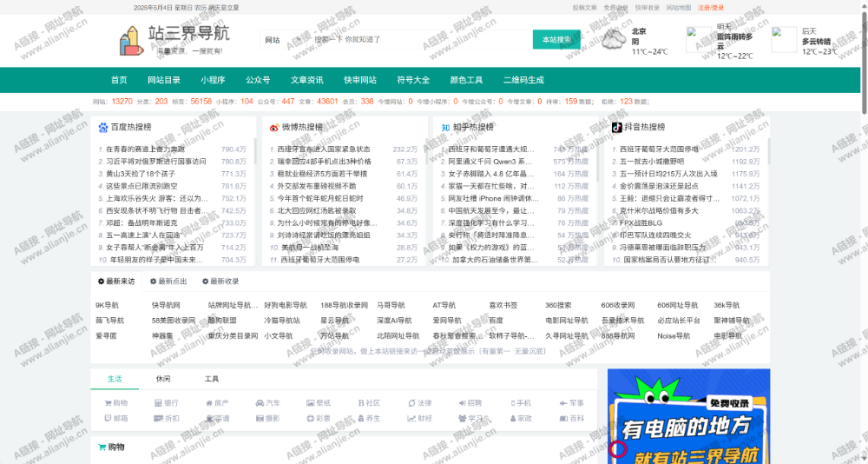Switch to the 最新收录 tab

(x=220, y=282)
